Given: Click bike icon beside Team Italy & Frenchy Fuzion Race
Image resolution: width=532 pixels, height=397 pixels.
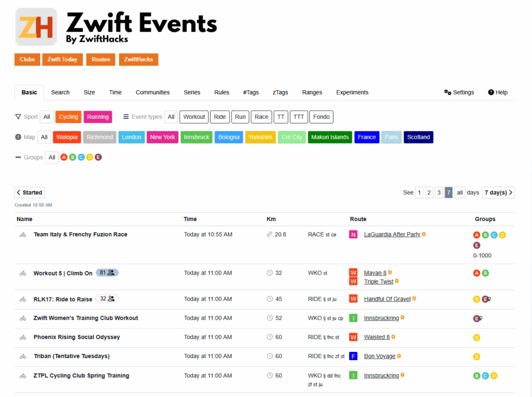Looking at the screenshot, I should (x=23, y=235).
